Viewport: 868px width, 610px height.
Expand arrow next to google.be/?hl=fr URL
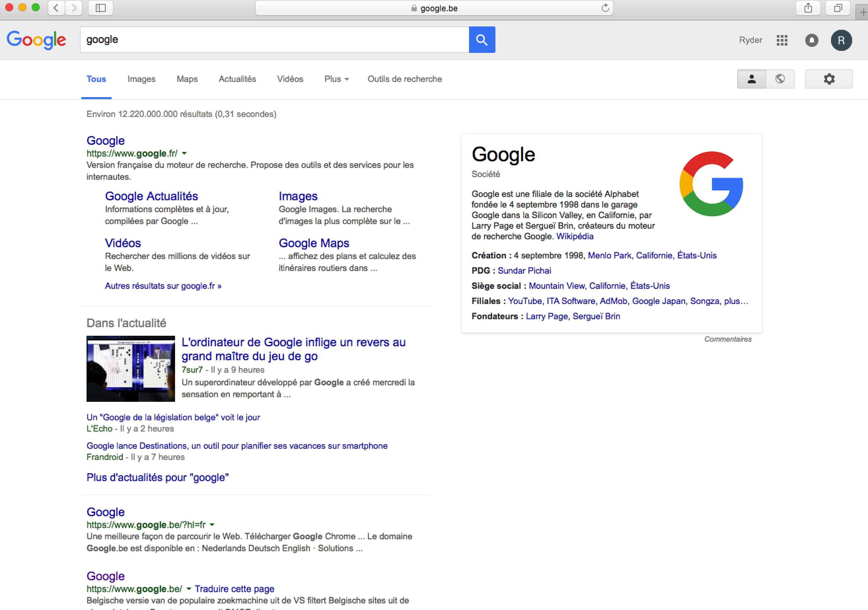pyautogui.click(x=212, y=525)
